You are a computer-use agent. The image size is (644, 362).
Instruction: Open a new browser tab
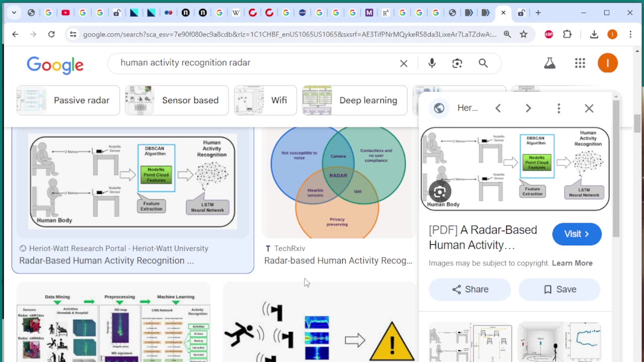[x=538, y=13]
